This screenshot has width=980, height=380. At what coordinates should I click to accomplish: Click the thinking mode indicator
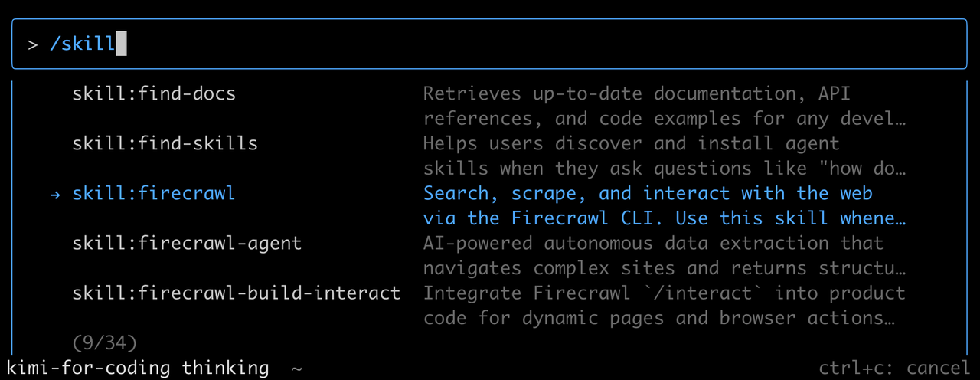(225, 369)
